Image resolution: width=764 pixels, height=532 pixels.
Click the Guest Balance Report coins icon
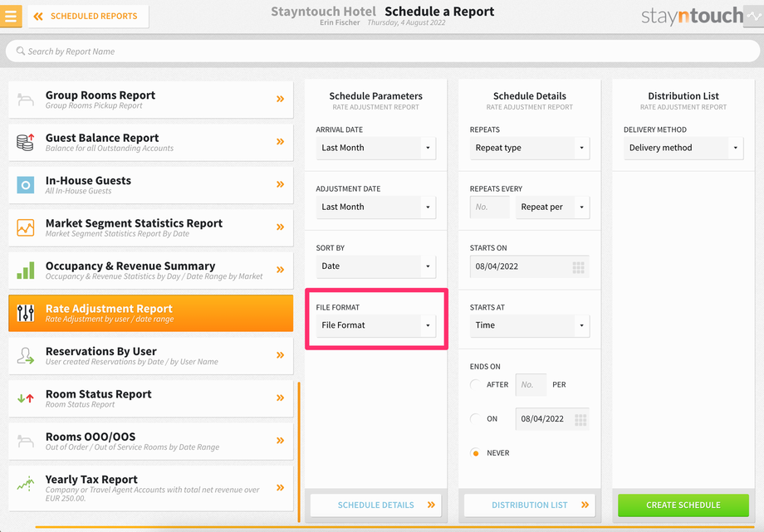pos(26,142)
